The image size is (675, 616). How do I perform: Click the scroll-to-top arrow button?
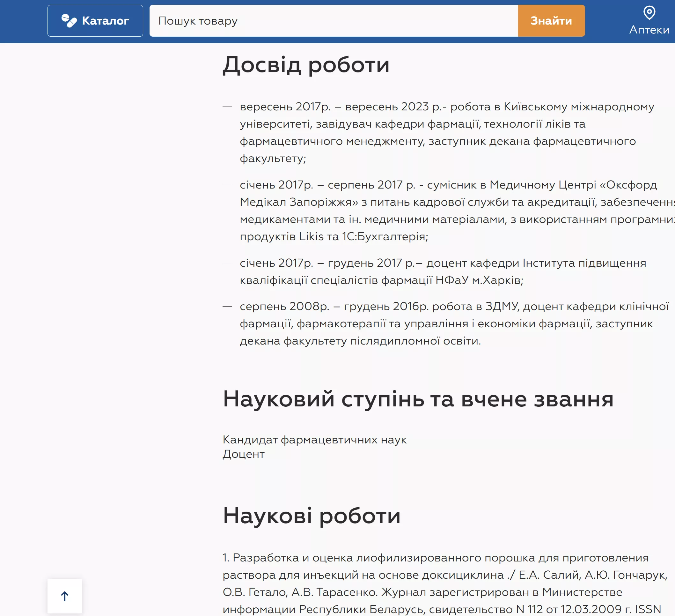click(65, 596)
